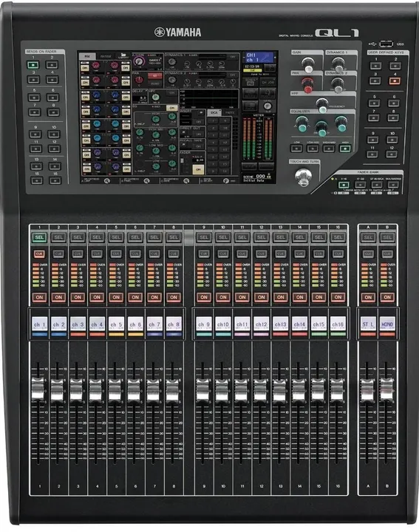Click the USB port connector
The image size is (419, 532).
pyautogui.click(x=386, y=44)
